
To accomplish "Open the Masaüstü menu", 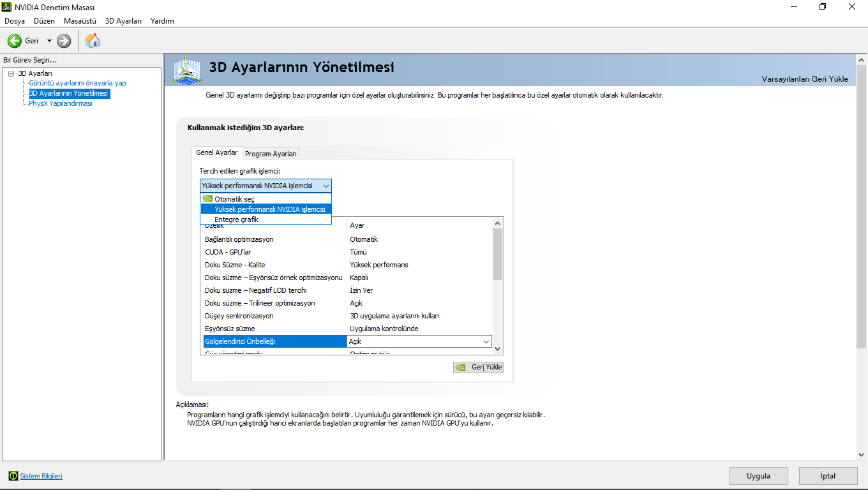I will click(80, 21).
